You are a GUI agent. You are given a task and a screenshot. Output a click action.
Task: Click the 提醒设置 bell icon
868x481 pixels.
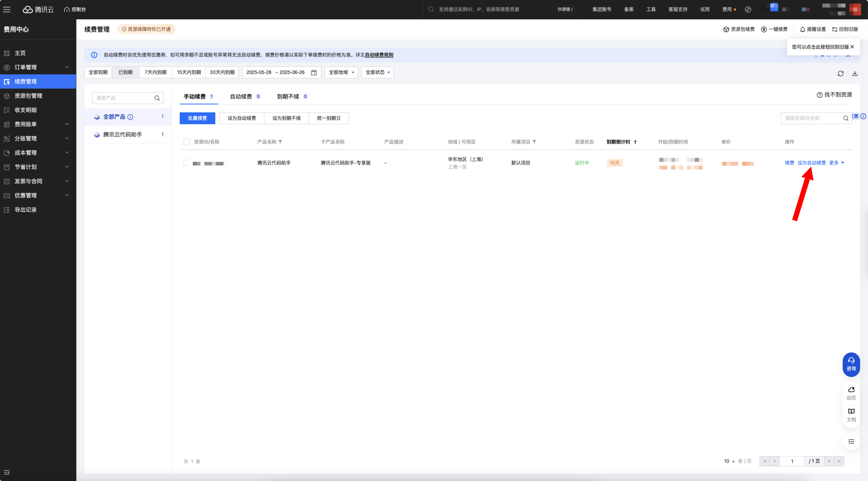click(x=802, y=29)
